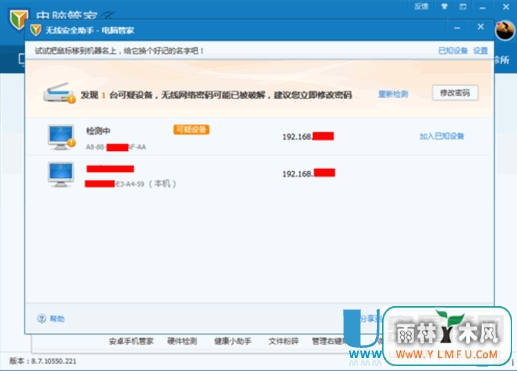Open the user avatar profile picture
Viewport: 517px width, 371px height.
(505, 30)
